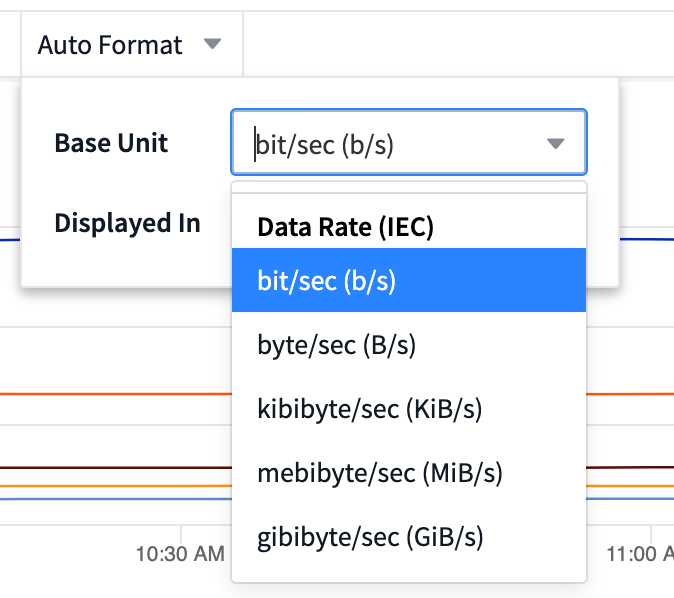Click the Data Rate (IEC) group header
The image size is (674, 598).
pos(345,227)
